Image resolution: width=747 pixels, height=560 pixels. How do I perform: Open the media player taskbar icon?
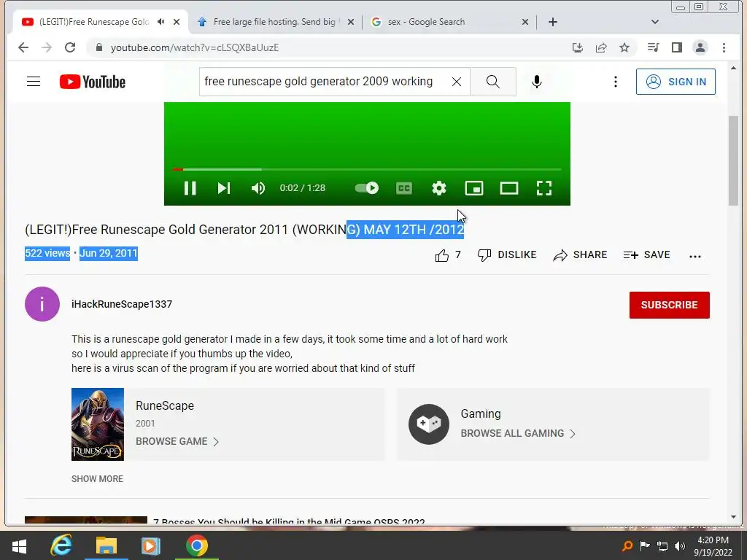150,545
